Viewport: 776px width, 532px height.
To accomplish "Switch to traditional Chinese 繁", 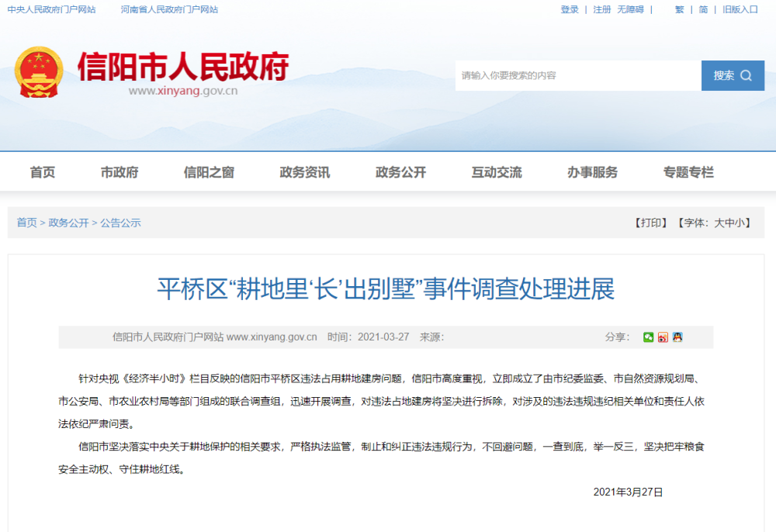I will click(679, 9).
